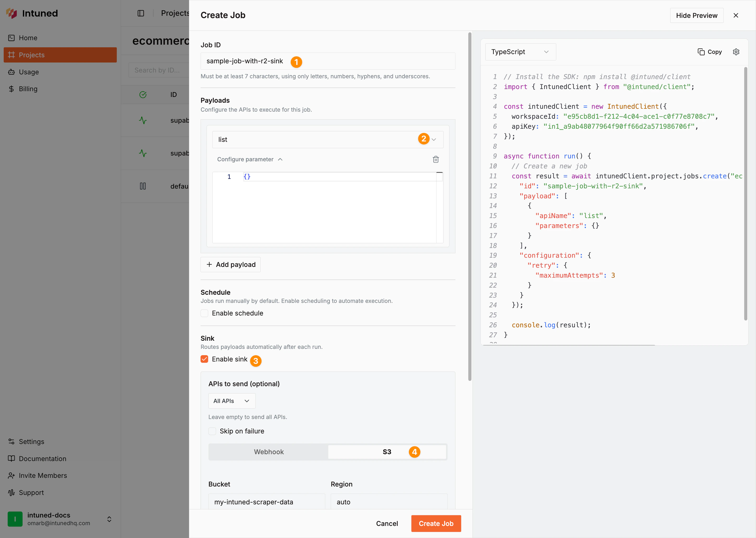This screenshot has height=538, width=756.
Task: Switch to the Webhook sink tab
Action: (269, 452)
